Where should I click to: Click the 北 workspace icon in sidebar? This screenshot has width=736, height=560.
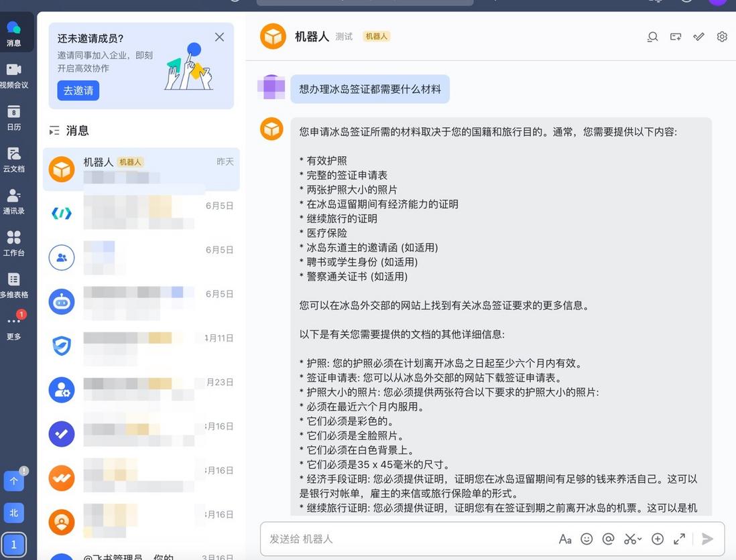tap(13, 512)
